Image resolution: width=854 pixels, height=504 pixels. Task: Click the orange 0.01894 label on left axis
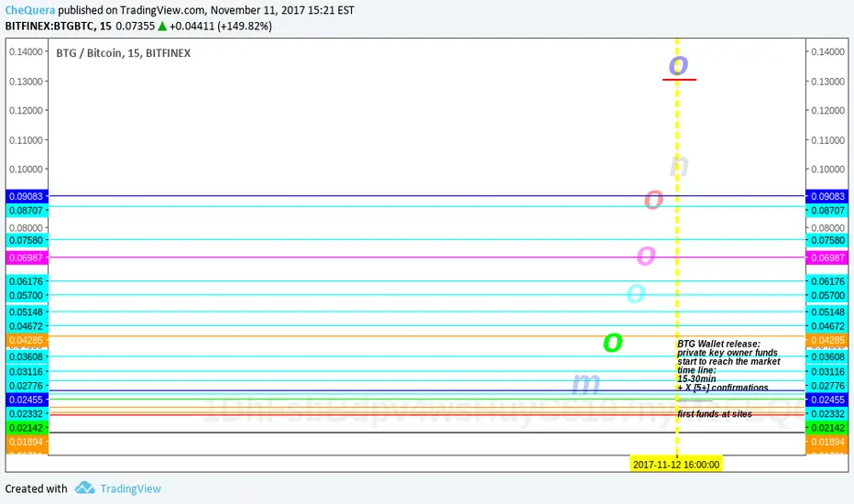(x=27, y=442)
